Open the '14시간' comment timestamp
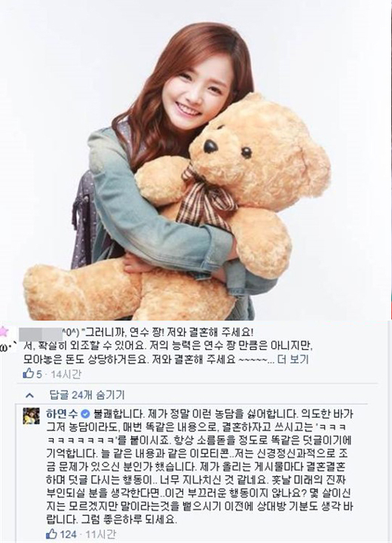This screenshot has width=392, height=543. 66,374
